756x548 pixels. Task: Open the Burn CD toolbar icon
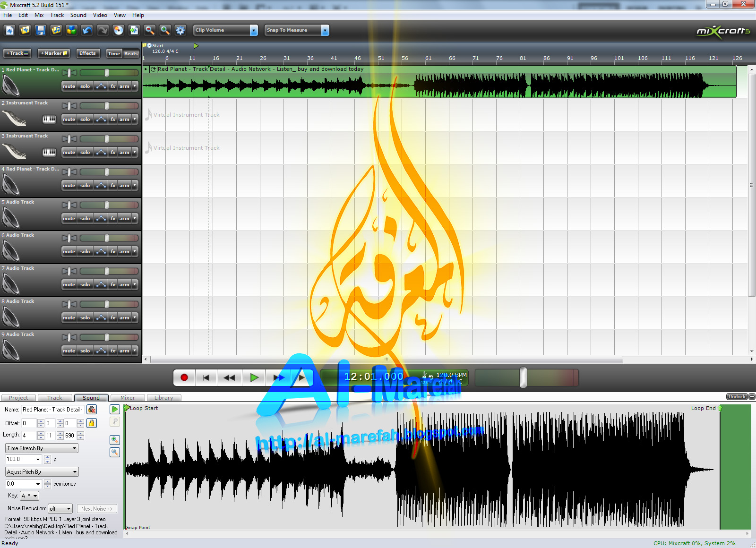click(119, 30)
